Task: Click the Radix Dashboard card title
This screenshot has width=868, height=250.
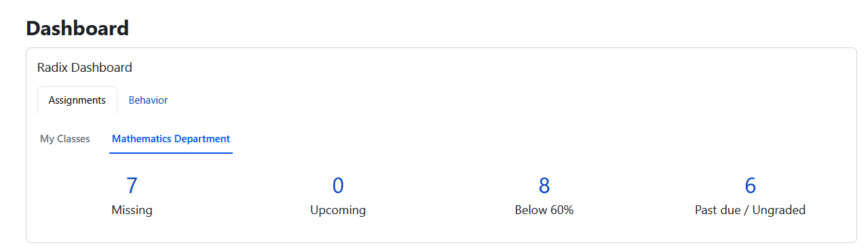Action: point(85,68)
